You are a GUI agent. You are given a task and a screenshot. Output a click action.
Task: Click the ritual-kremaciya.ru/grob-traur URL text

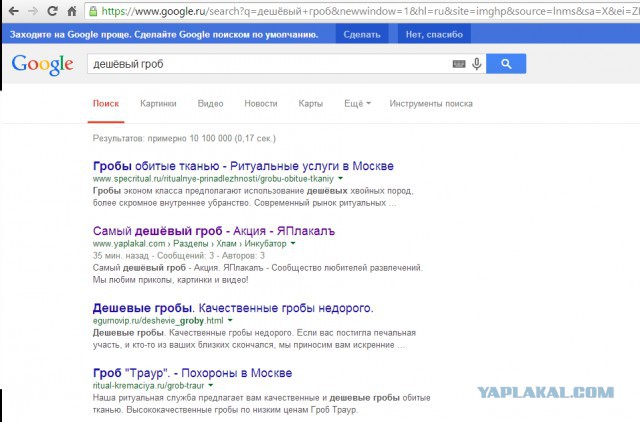tap(148, 385)
